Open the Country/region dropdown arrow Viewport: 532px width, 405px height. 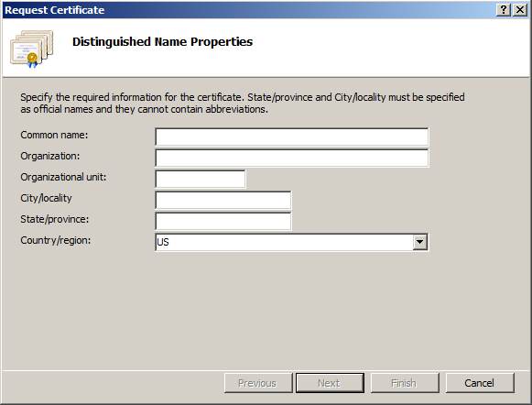[419, 242]
